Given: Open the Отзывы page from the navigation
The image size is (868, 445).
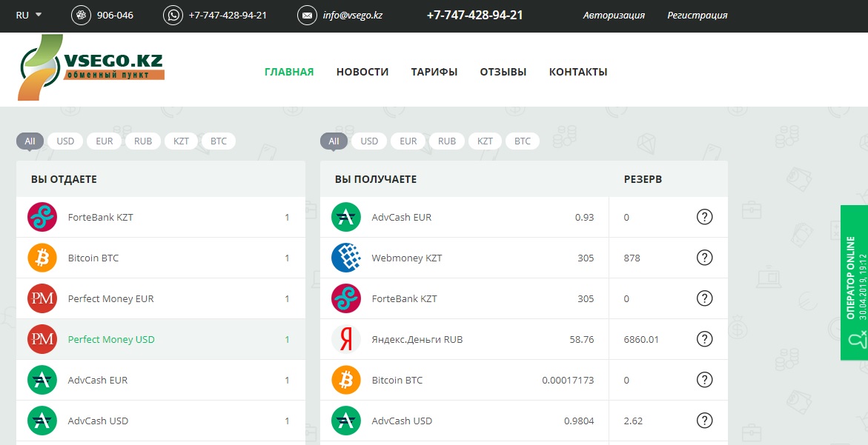Looking at the screenshot, I should 503,72.
